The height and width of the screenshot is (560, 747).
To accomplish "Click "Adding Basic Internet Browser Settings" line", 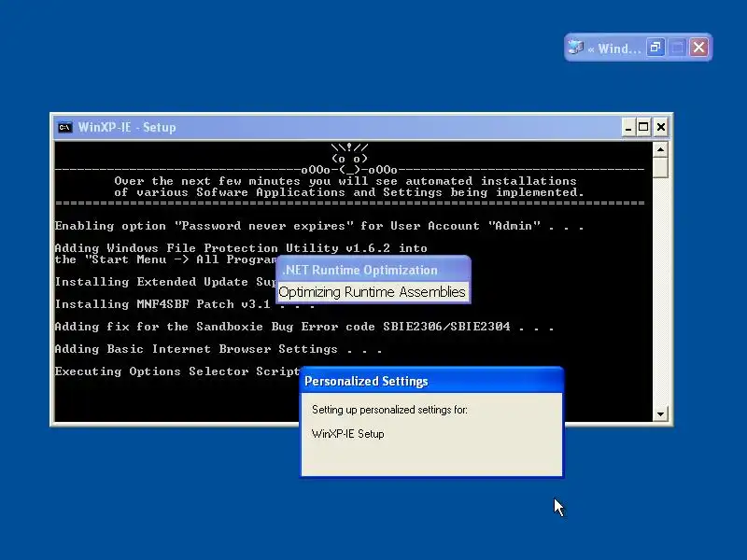I will (x=218, y=349).
